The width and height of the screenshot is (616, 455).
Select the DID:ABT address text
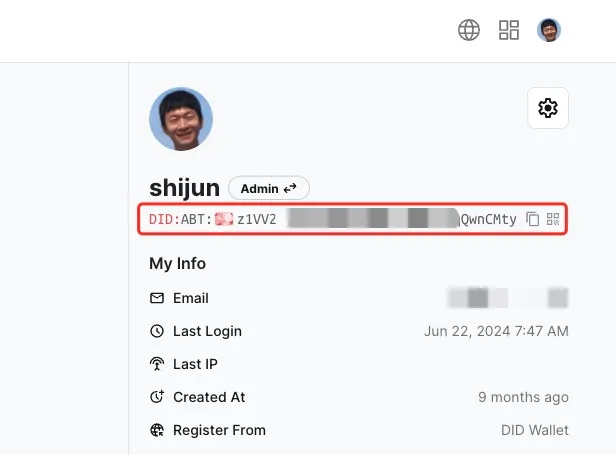(332, 219)
